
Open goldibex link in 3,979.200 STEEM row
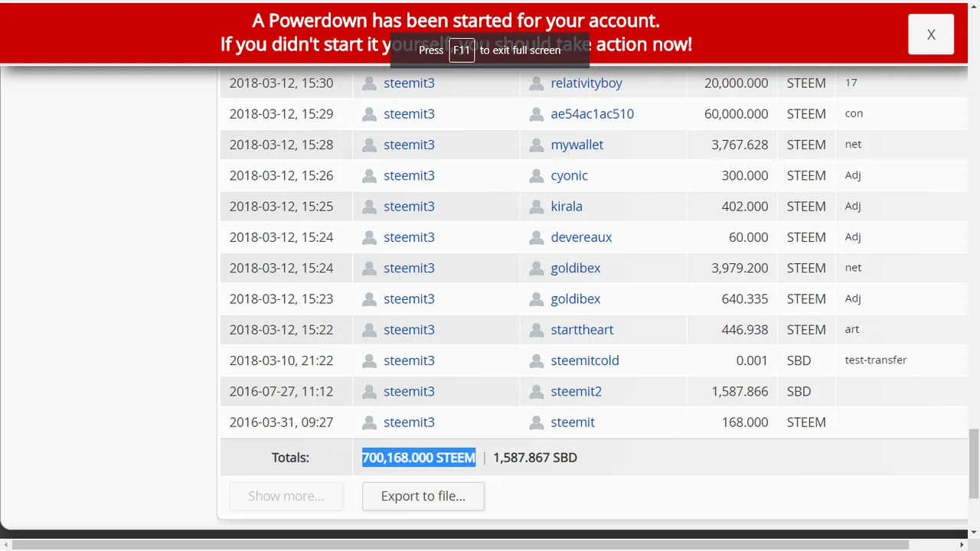pos(576,268)
